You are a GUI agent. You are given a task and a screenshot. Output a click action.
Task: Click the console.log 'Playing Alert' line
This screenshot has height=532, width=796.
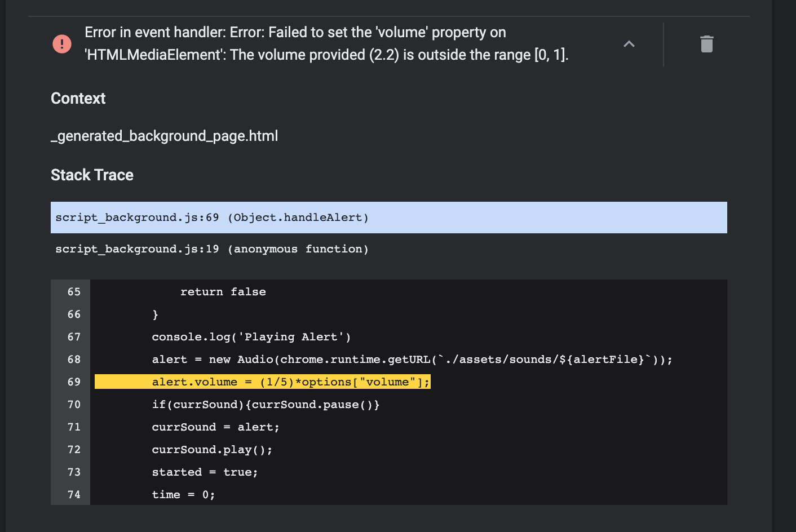251,337
